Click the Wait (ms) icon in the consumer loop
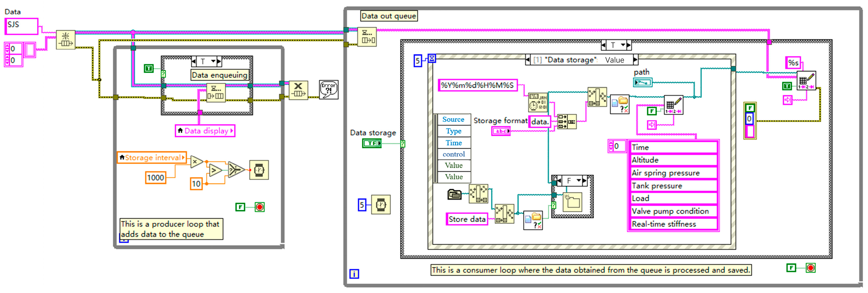Screen dimensions: 868x293 point(381,204)
